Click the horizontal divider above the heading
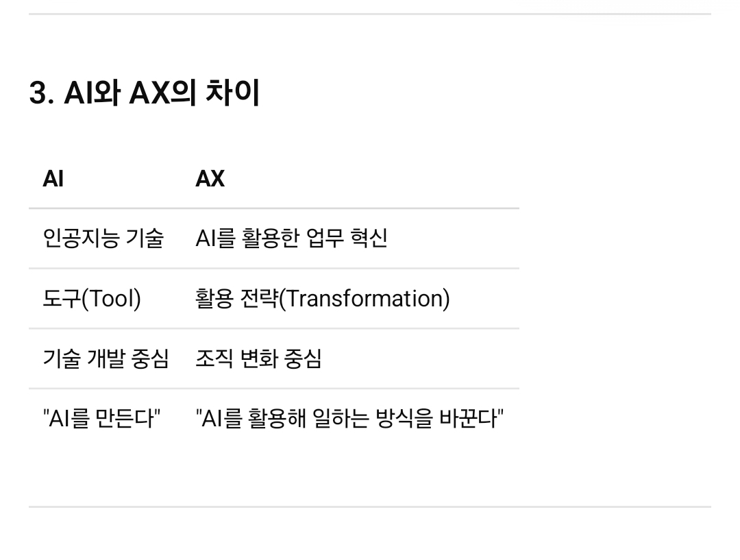This screenshot has width=740, height=560. 370,14
